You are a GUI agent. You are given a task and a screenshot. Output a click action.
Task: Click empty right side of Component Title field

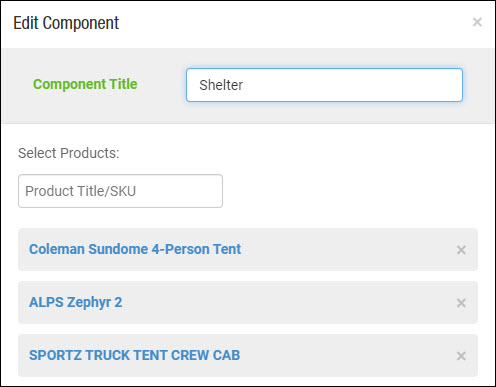tap(353, 85)
